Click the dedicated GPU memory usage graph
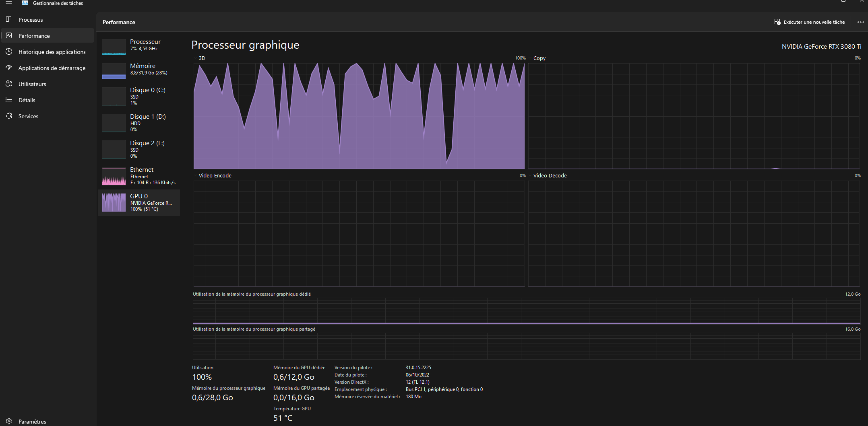Image resolution: width=868 pixels, height=426 pixels. coord(526,311)
